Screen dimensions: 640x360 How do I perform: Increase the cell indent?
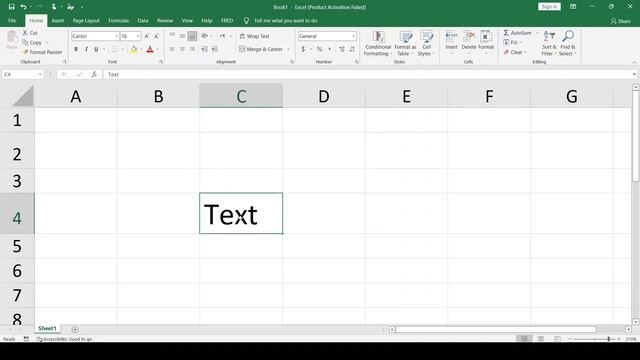click(214, 49)
